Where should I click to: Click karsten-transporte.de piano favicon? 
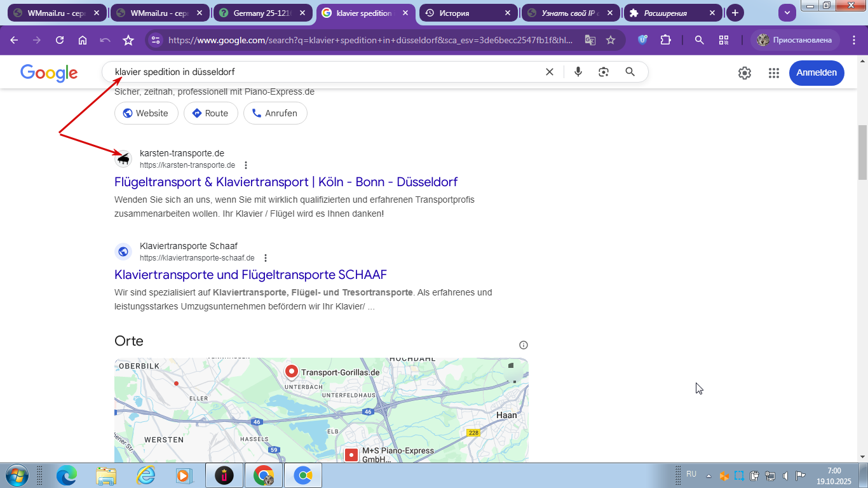click(x=123, y=159)
